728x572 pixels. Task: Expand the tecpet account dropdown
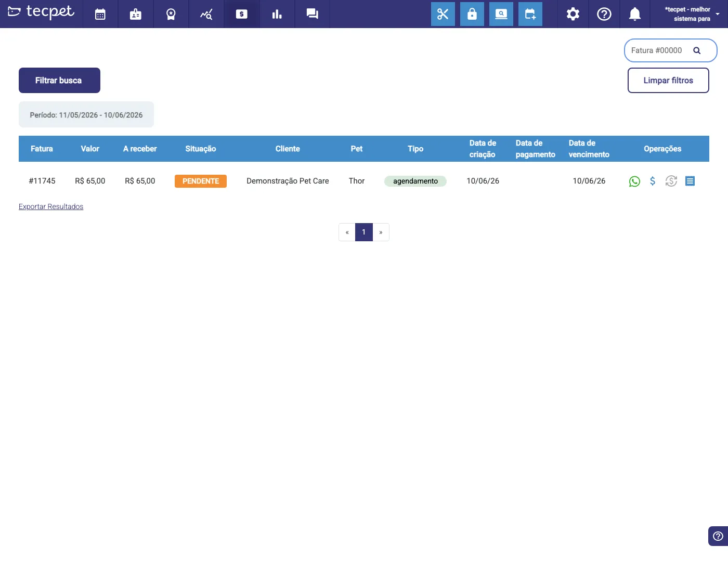tap(692, 14)
